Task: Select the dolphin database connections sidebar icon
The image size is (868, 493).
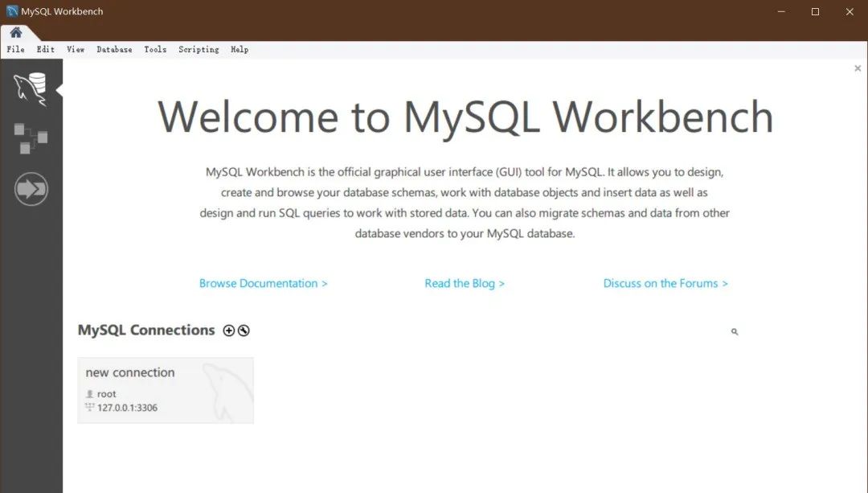Action: (31, 88)
